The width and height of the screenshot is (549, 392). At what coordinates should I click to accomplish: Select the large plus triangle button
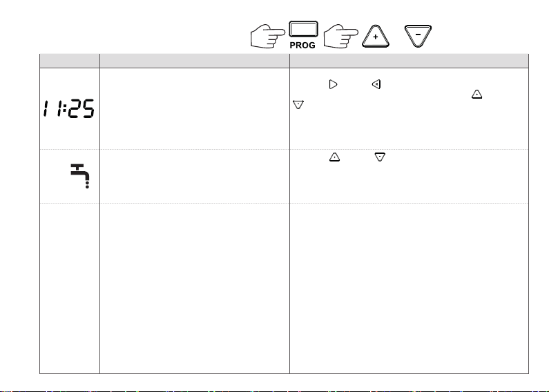(376, 37)
